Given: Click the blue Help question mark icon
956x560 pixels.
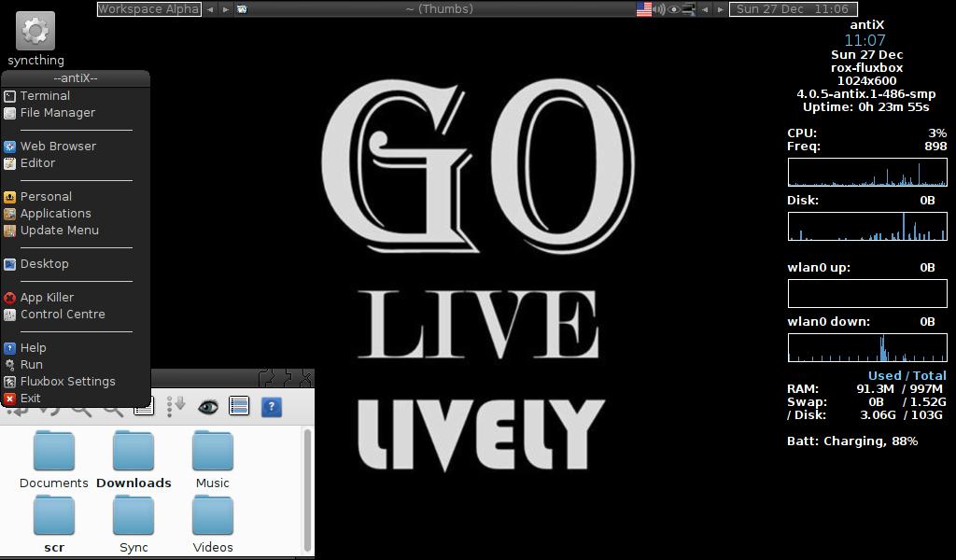Looking at the screenshot, I should point(270,407).
